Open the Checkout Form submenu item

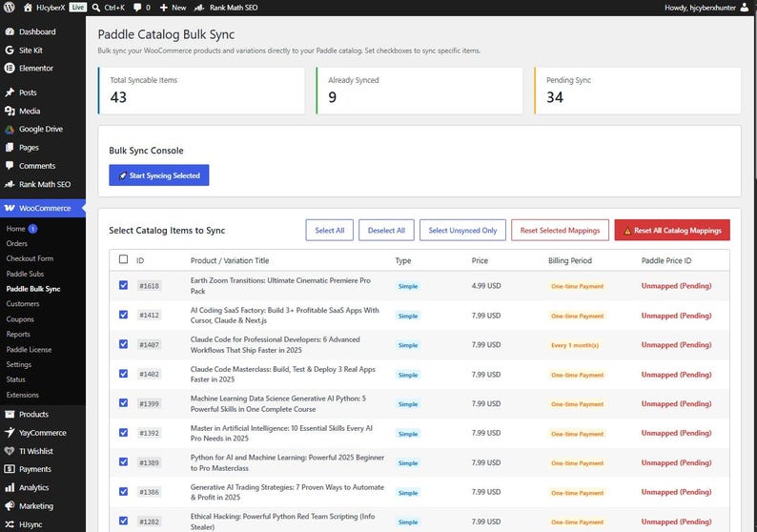coord(30,258)
